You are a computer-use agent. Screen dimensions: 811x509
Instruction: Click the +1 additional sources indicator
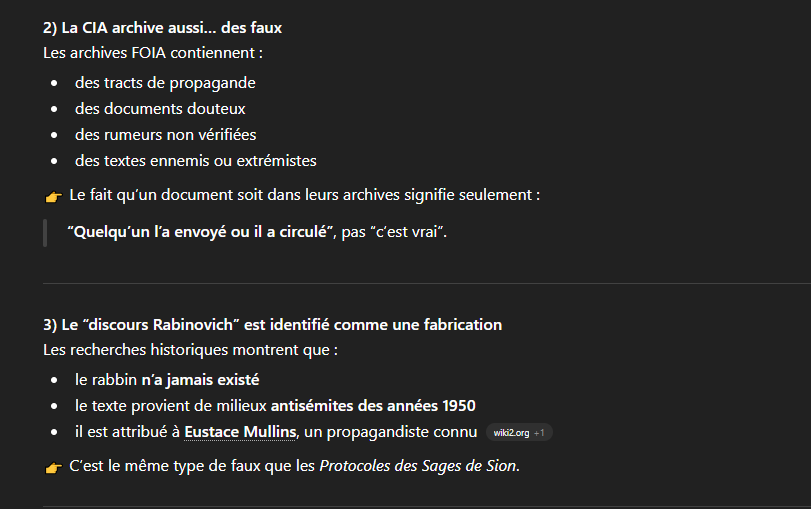click(x=539, y=433)
